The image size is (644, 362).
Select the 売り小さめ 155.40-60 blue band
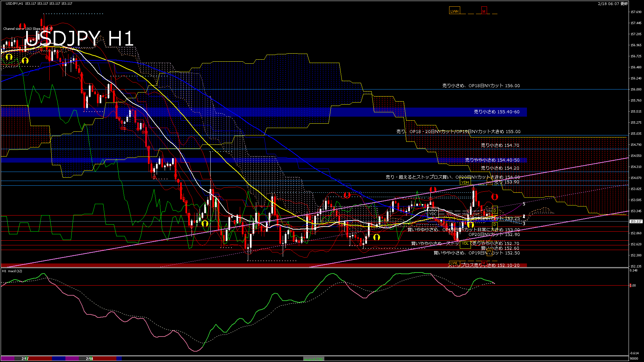click(496, 112)
